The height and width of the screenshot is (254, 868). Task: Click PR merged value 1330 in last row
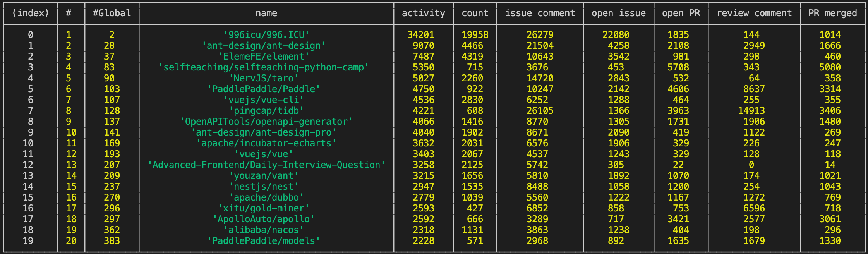(830, 241)
